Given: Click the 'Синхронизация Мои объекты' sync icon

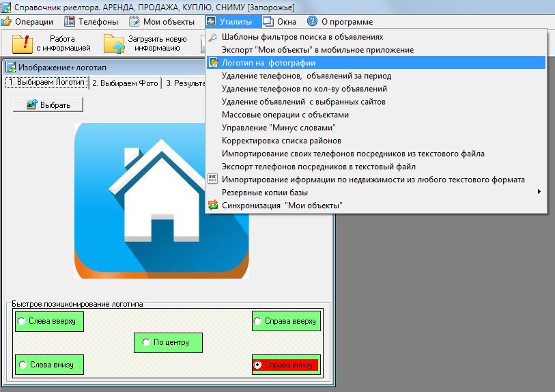Looking at the screenshot, I should [213, 205].
